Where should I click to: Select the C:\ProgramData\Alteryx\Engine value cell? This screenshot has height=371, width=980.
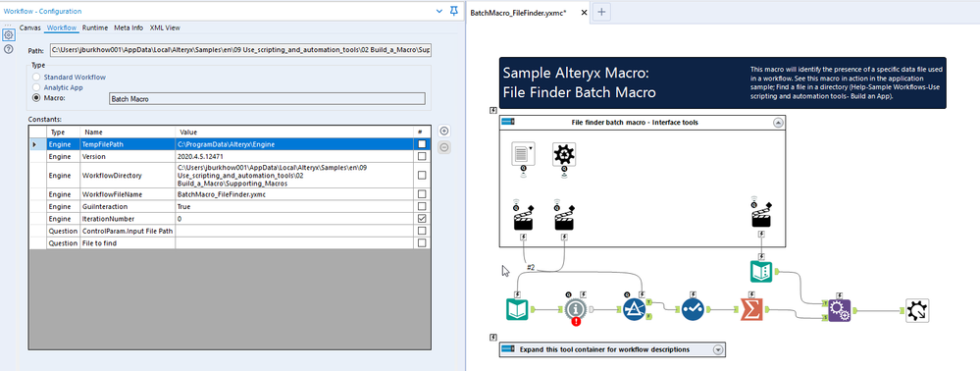(293, 144)
